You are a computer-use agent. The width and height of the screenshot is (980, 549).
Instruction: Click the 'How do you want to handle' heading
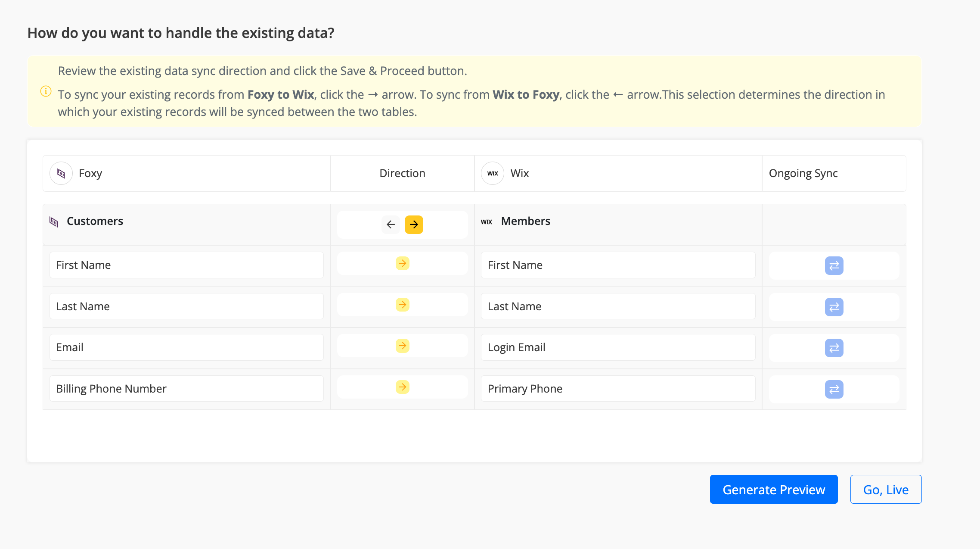pos(181,33)
